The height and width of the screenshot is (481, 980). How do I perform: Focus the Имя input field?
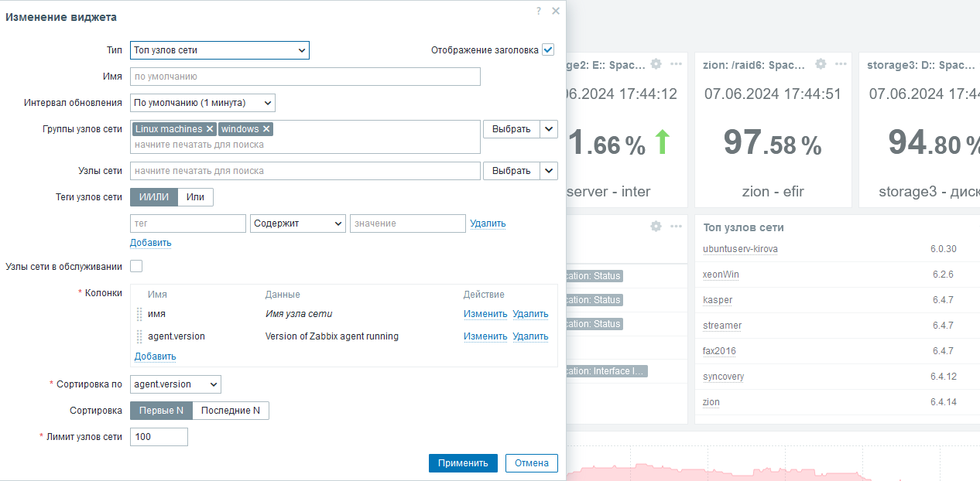click(x=305, y=77)
